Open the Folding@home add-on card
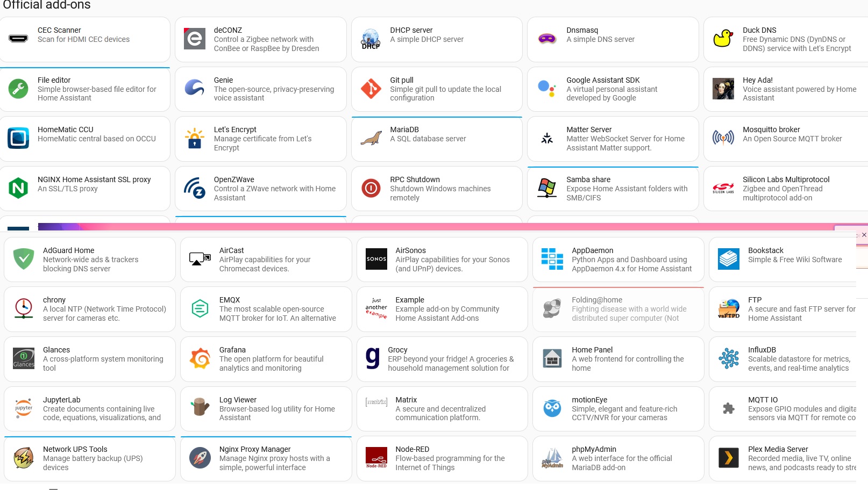868x490 pixels. 618,309
